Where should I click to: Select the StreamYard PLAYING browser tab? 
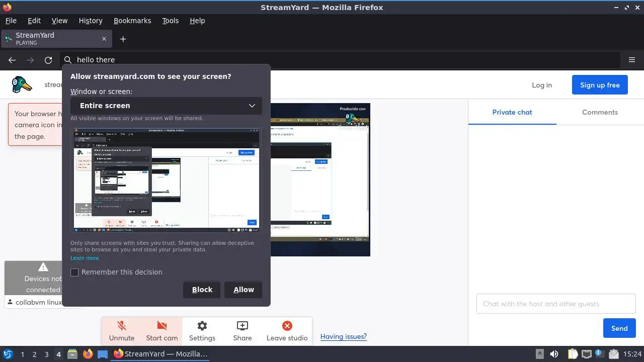56,39
